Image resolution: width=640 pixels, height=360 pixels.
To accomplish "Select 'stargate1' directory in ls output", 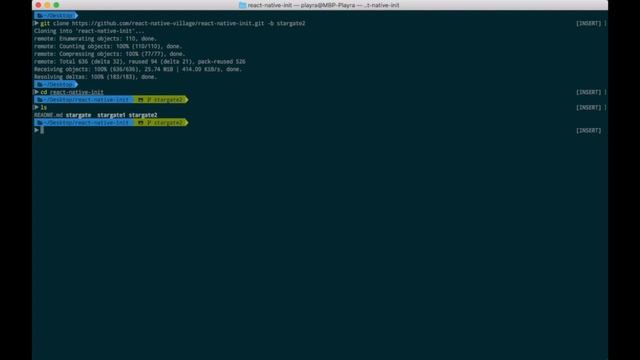I will pos(111,115).
